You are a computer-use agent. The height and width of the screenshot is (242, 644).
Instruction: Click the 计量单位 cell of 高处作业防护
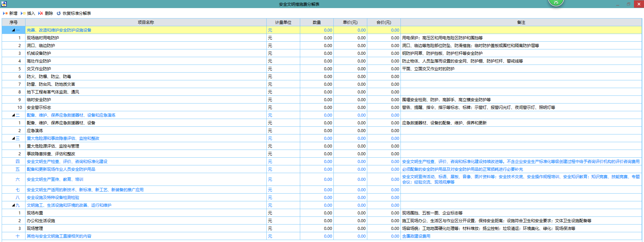[x=283, y=61]
